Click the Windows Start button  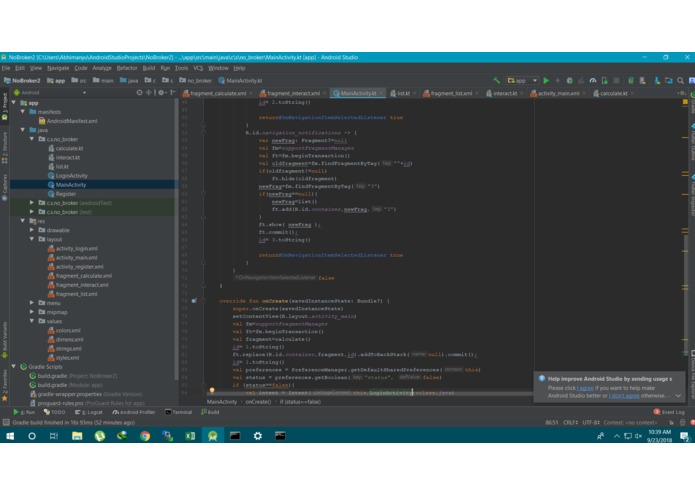click(x=10, y=436)
